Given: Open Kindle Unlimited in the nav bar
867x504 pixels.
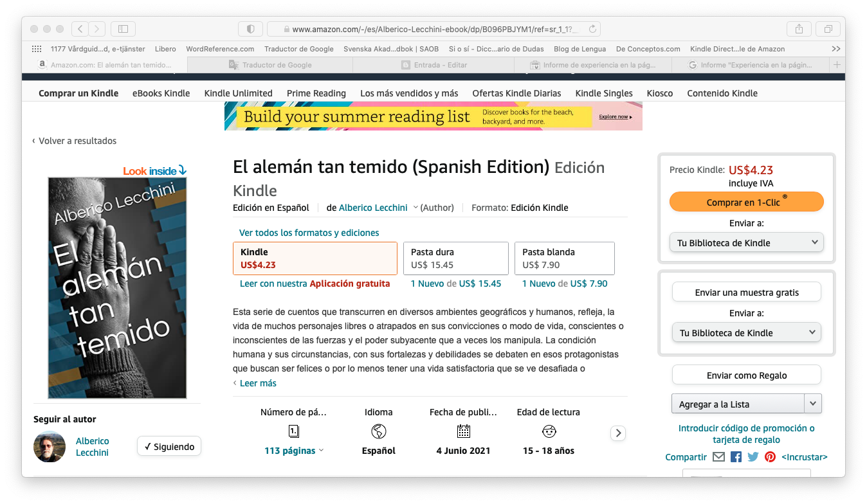Looking at the screenshot, I should tap(239, 93).
